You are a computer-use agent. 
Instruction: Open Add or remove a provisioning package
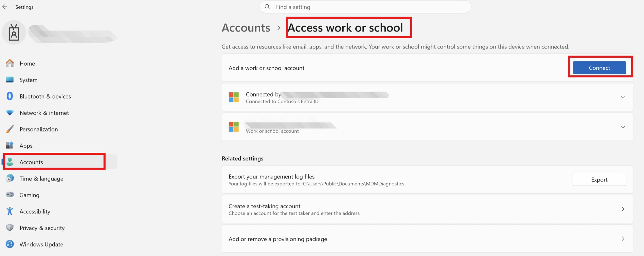[427, 239]
